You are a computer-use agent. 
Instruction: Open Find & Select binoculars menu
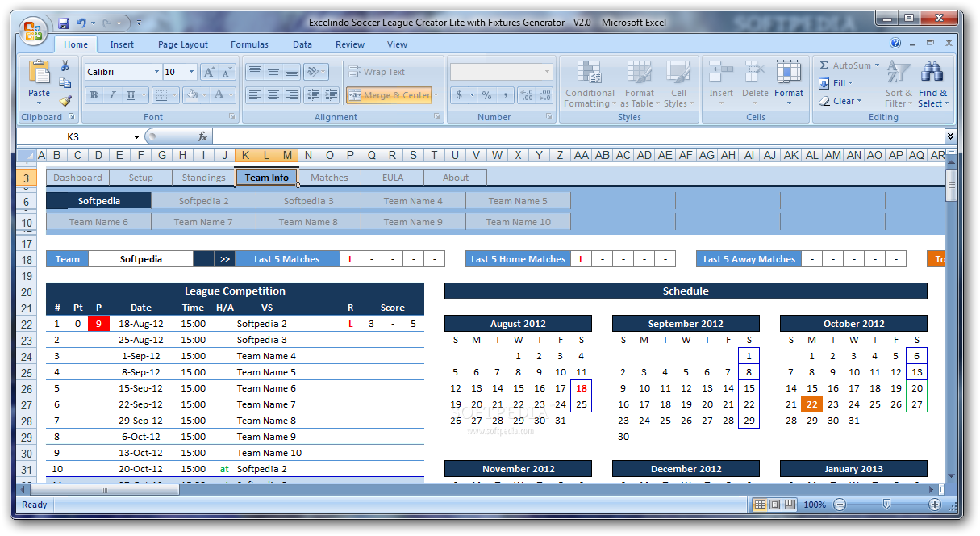pyautogui.click(x=933, y=84)
